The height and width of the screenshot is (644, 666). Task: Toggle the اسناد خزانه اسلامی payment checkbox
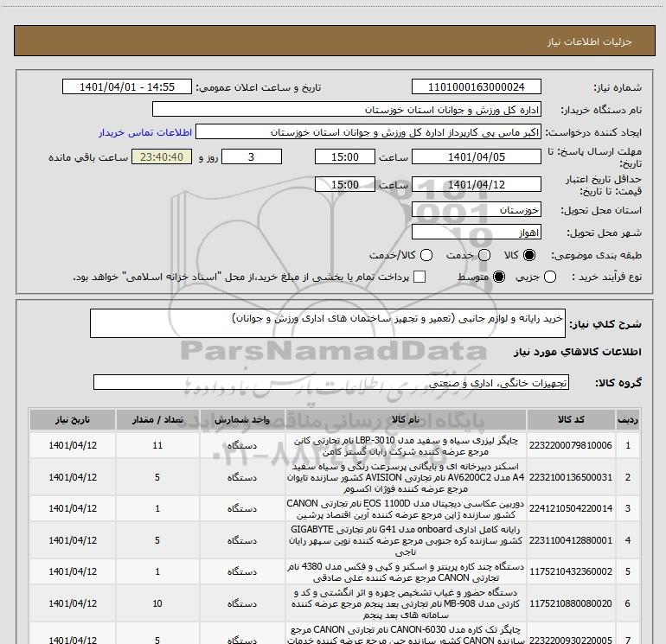click(419, 277)
